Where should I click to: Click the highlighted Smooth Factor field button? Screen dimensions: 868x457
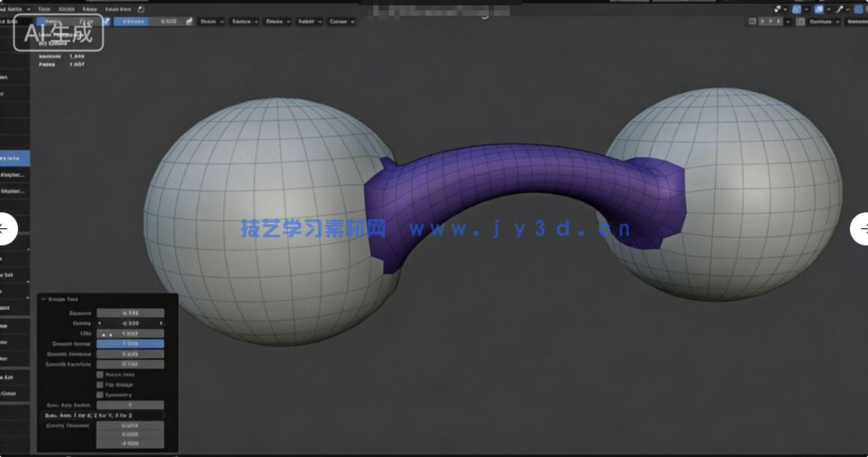click(130, 343)
